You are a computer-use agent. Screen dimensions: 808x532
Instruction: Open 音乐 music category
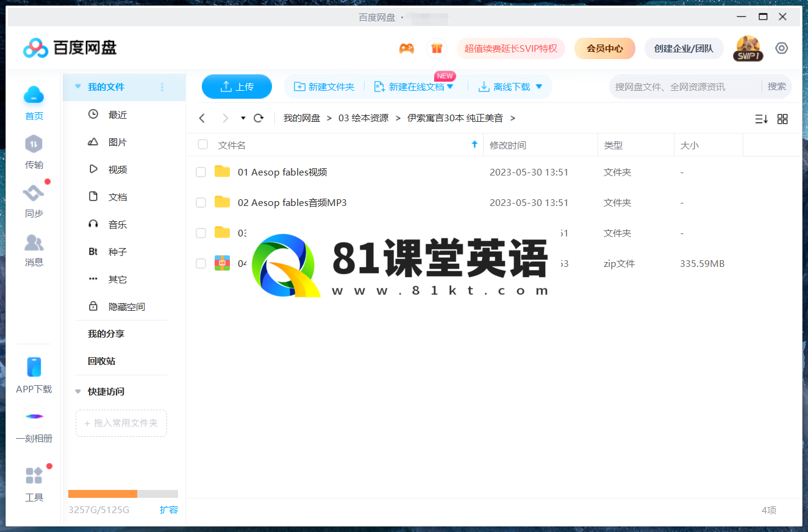pos(118,224)
